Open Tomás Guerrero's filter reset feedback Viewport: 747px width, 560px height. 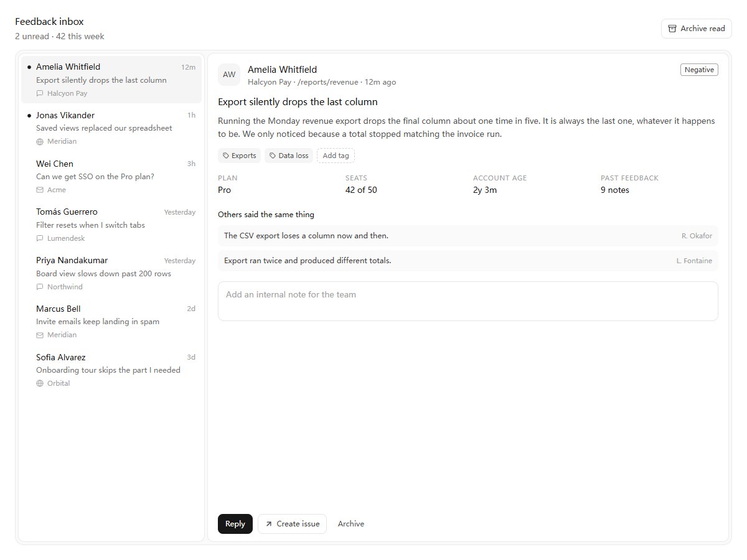[111, 225]
